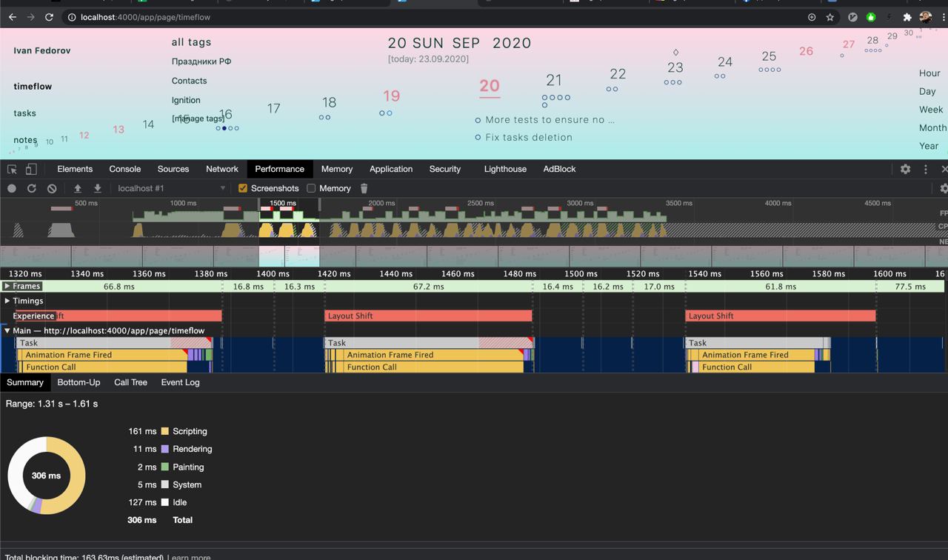Switch to the Call Tree tab
This screenshot has height=560, width=948.
[x=130, y=383]
